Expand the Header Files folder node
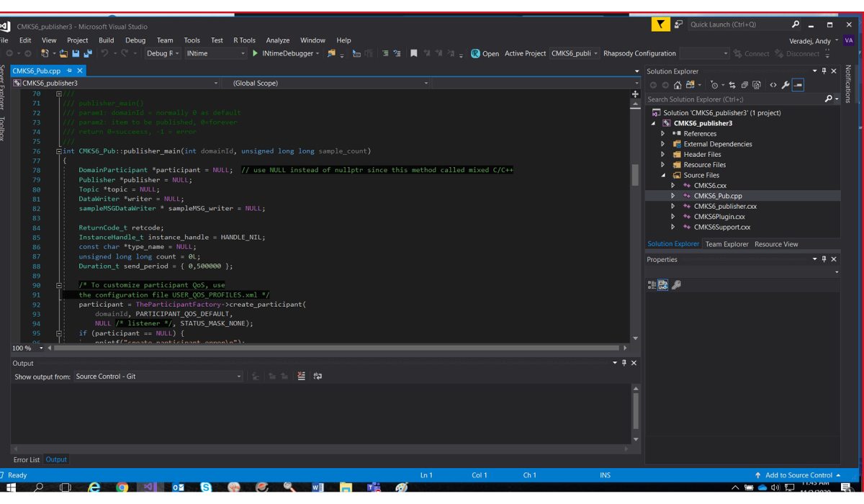Viewport: 864px width, 504px height. 662,154
